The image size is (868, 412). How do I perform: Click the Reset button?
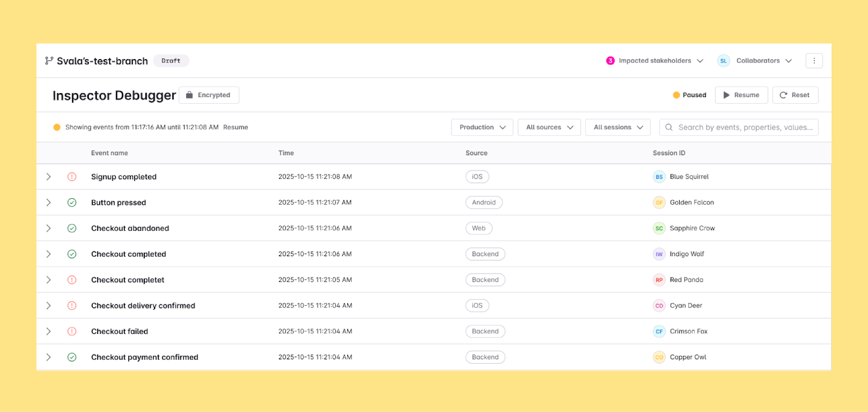click(795, 95)
